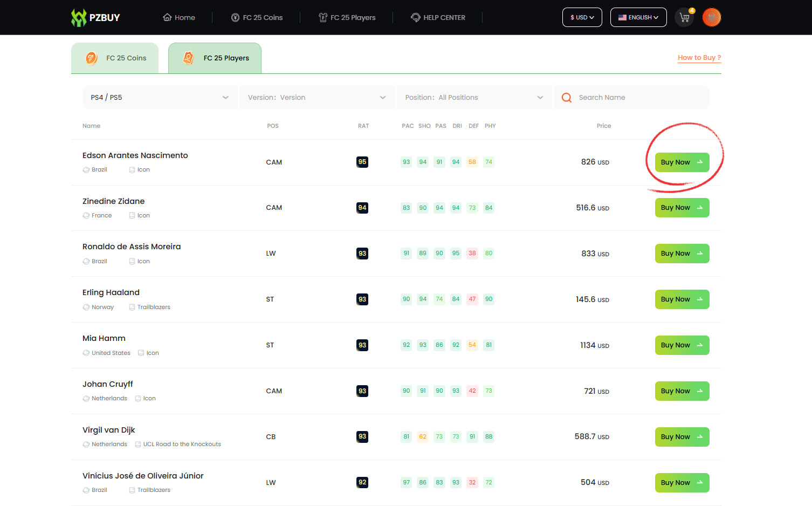
Task: Click the 1134 USD price
Action: [x=595, y=345]
